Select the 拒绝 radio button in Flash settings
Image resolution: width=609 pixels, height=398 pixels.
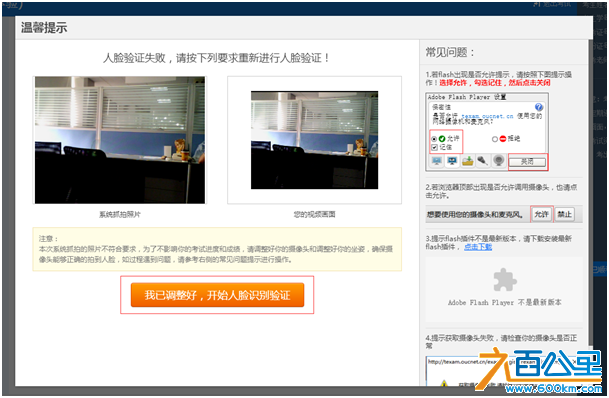pyautogui.click(x=495, y=139)
